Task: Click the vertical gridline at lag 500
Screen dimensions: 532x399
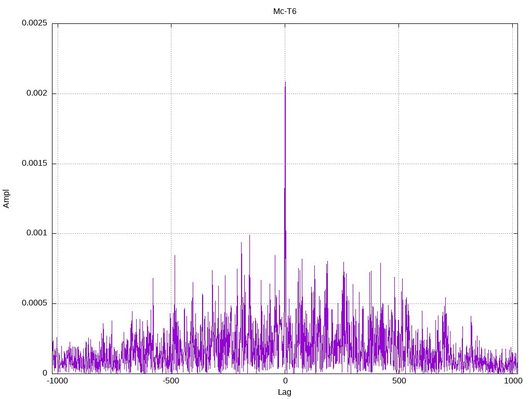Action: pos(398,198)
